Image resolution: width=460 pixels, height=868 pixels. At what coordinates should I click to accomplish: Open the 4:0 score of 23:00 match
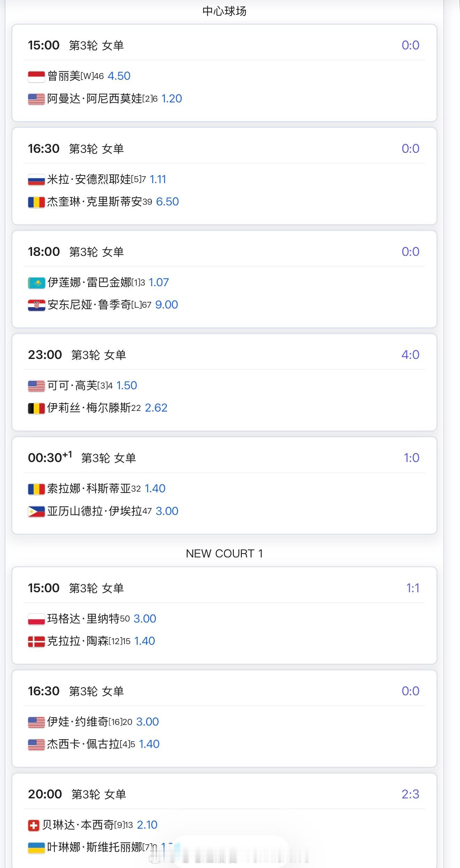(410, 355)
